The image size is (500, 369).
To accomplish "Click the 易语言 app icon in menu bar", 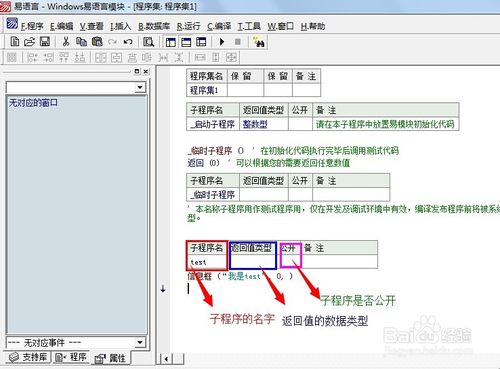I will coord(12,24).
